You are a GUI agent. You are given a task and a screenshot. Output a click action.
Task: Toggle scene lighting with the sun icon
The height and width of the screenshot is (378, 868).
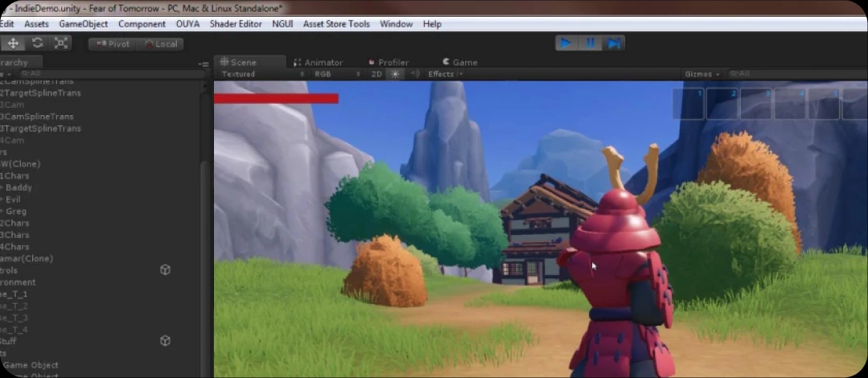pyautogui.click(x=395, y=74)
